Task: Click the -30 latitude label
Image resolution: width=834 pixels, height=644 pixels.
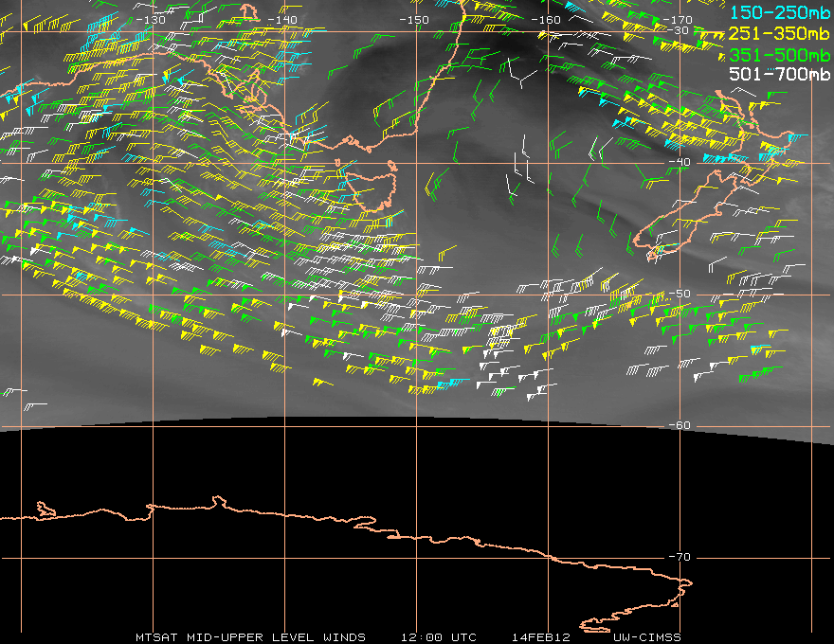Action: pos(678,30)
